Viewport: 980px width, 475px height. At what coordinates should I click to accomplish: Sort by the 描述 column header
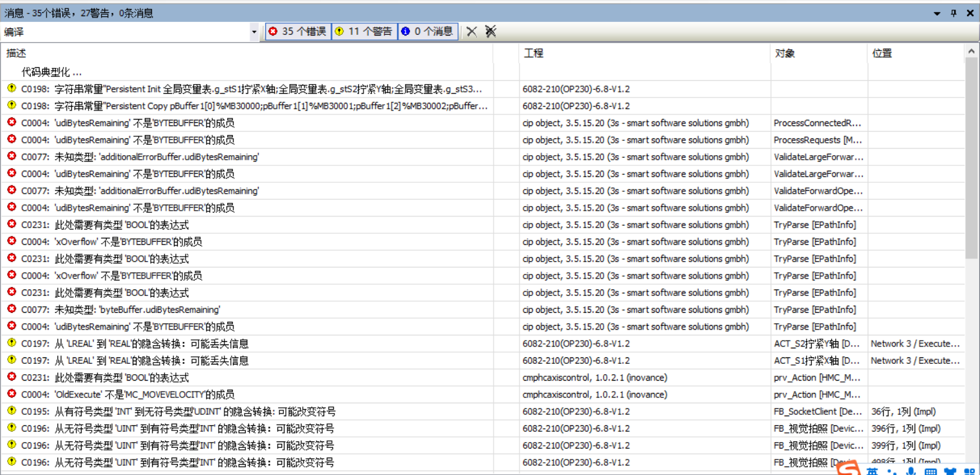16,53
